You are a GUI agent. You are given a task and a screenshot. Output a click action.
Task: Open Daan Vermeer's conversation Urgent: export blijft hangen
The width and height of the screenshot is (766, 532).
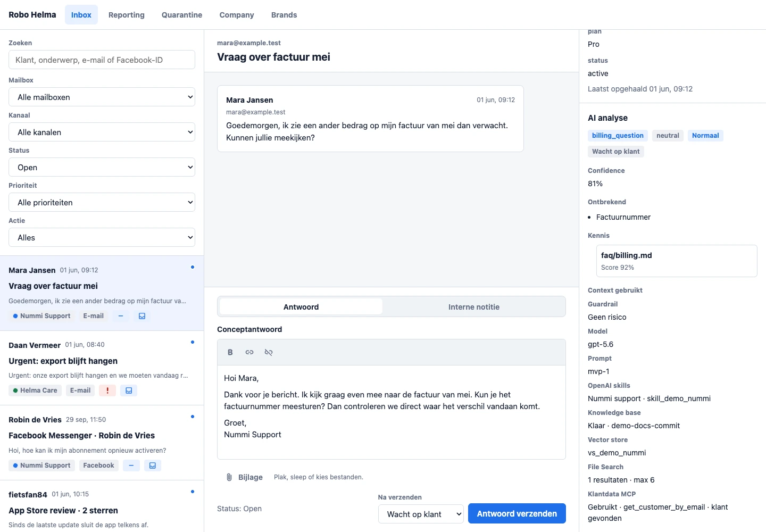click(102, 368)
